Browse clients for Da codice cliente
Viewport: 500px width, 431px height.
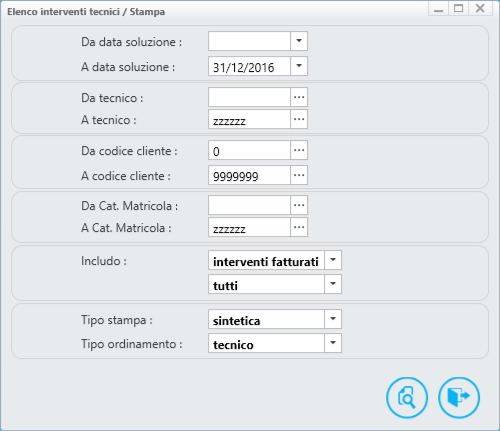coord(299,150)
